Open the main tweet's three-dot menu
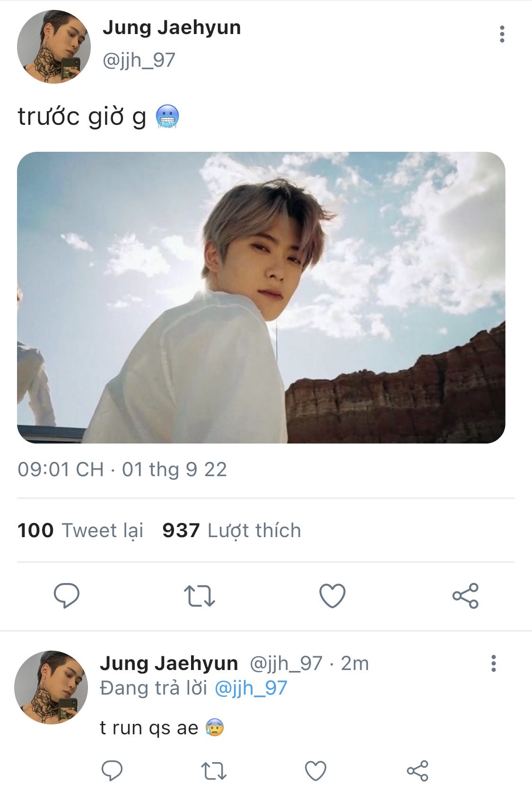 pos(502,34)
